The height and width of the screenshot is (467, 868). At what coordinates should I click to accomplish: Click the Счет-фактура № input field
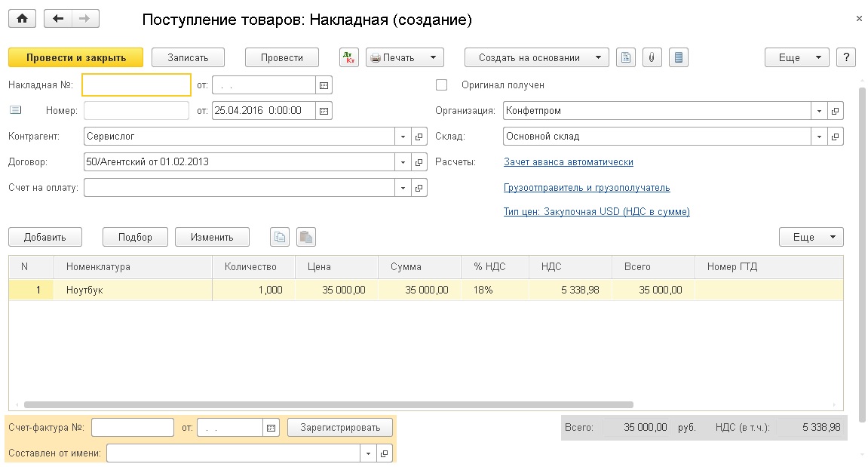(133, 428)
